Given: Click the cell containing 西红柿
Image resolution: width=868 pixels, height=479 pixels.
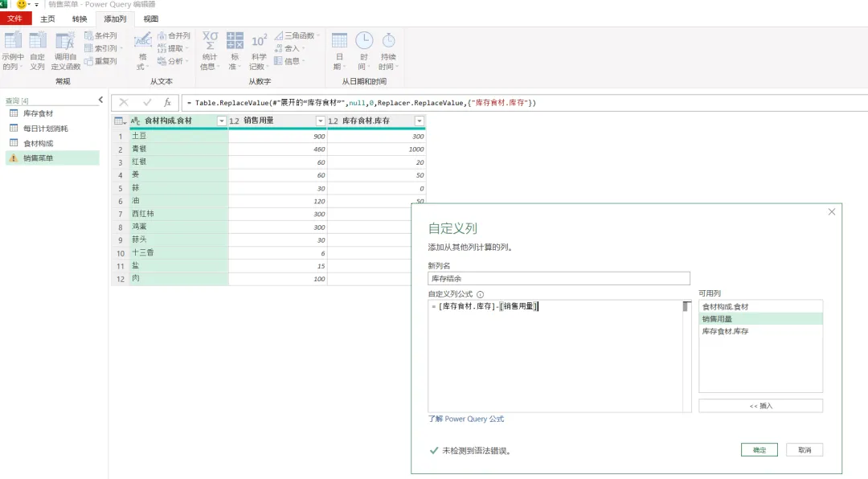Looking at the screenshot, I should [x=178, y=214].
